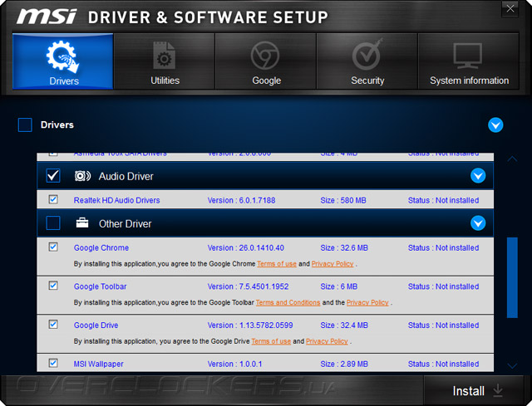Open Google Drive Terms of use link
532x406 pixels.
point(271,341)
